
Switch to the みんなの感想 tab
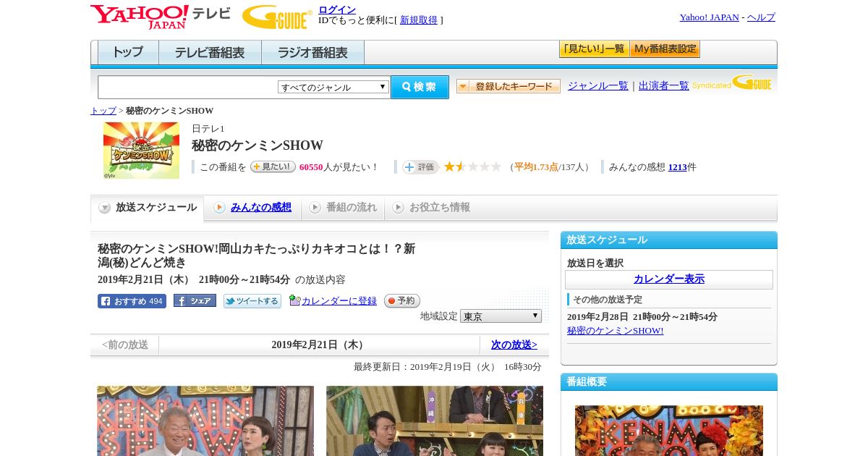pyautogui.click(x=261, y=208)
